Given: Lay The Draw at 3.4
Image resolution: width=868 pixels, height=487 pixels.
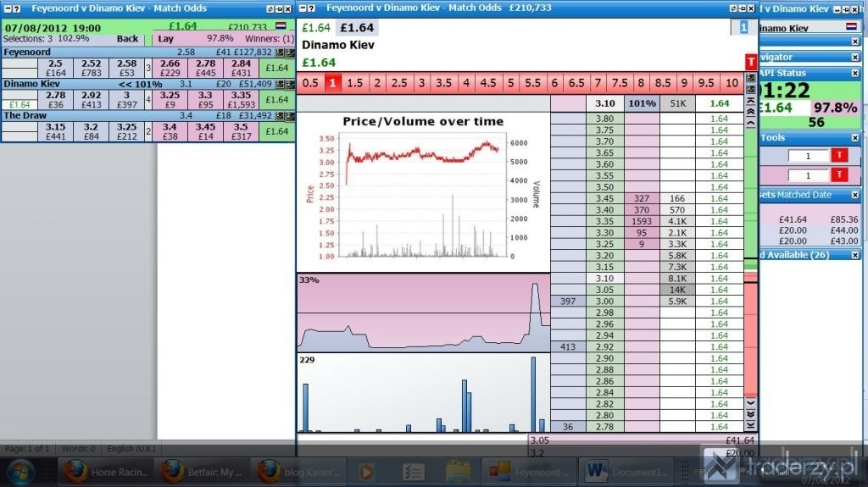Looking at the screenshot, I should [x=170, y=131].
